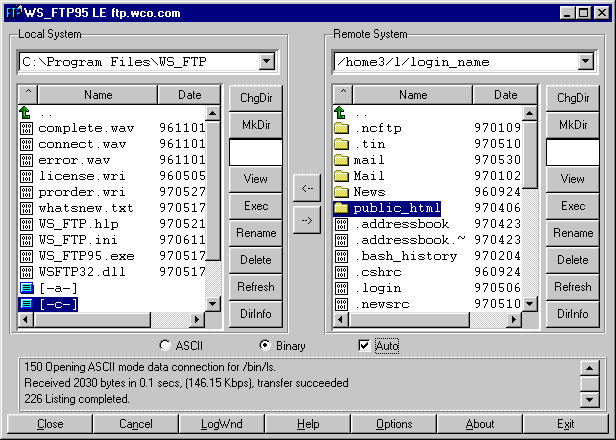Click the file icon beside WS_FTP.ini
Viewport: 616px width, 440px height.
(x=26, y=240)
